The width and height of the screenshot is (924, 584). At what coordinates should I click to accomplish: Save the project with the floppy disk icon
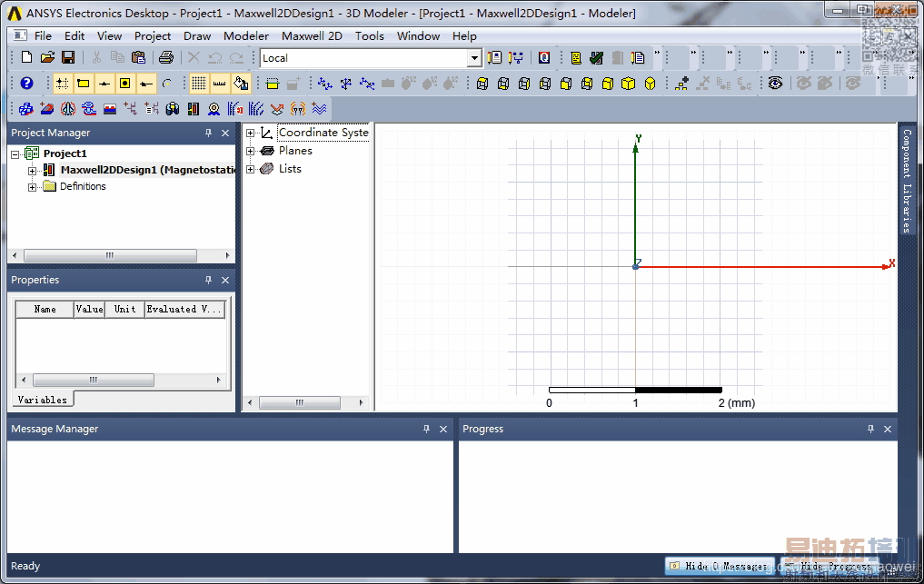pyautogui.click(x=68, y=57)
